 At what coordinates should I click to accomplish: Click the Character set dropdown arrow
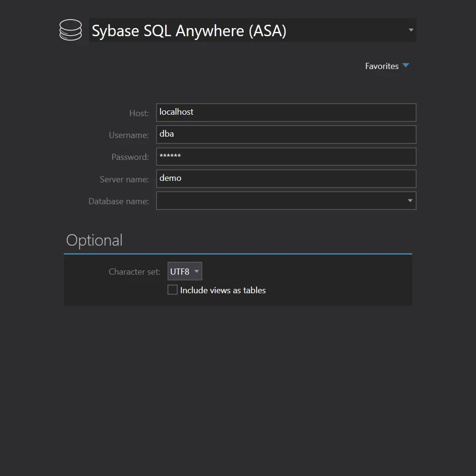pyautogui.click(x=197, y=271)
